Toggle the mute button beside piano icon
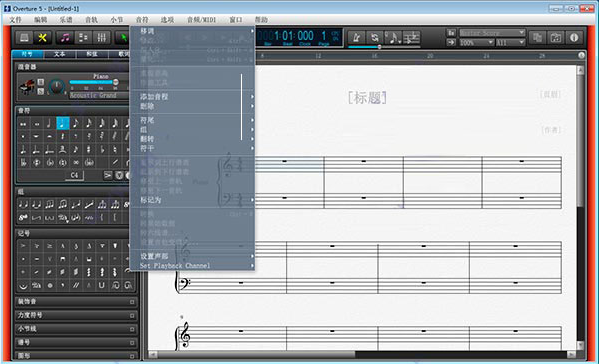Viewport: 599px width, 364px height. [40, 82]
